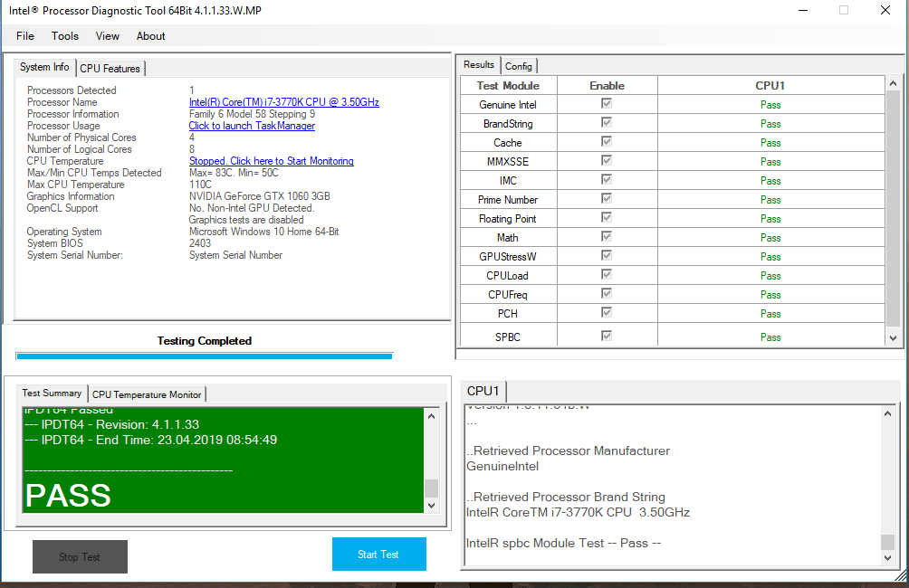Click the Testing Completed progress bar
Viewport: 909px width, 588px height.
tap(205, 356)
